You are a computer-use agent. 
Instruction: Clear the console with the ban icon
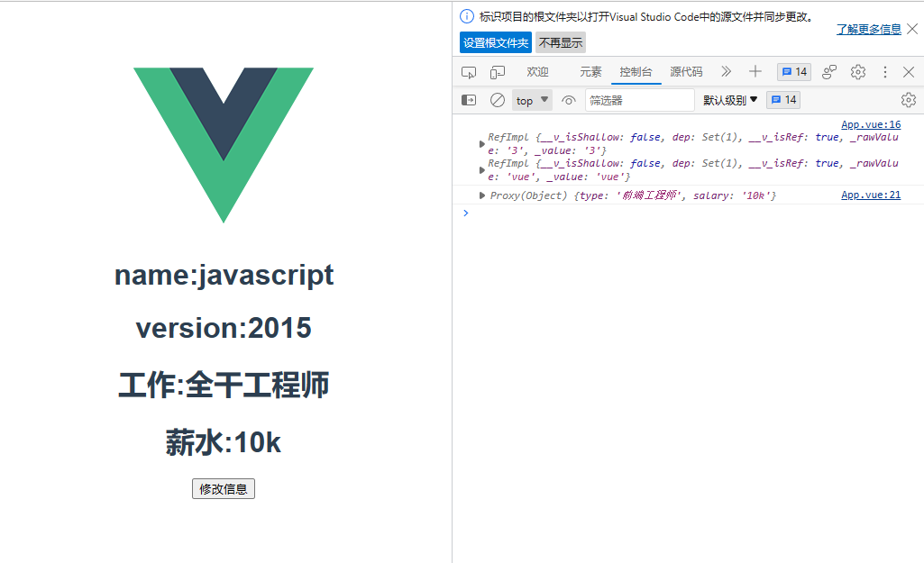click(498, 100)
